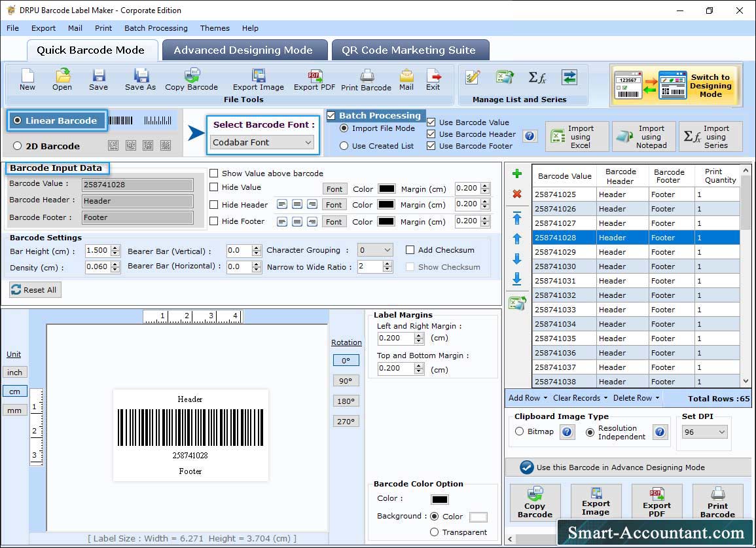756x548 pixels.
Task: Move row to bottom arrow icon
Action: click(517, 279)
